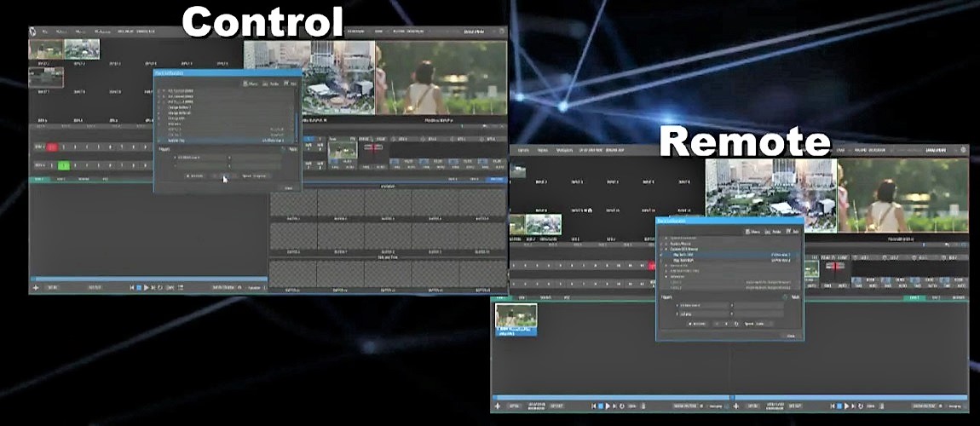Add media plus icon right DDR Remote window
980x426 pixels.
(x=738, y=406)
